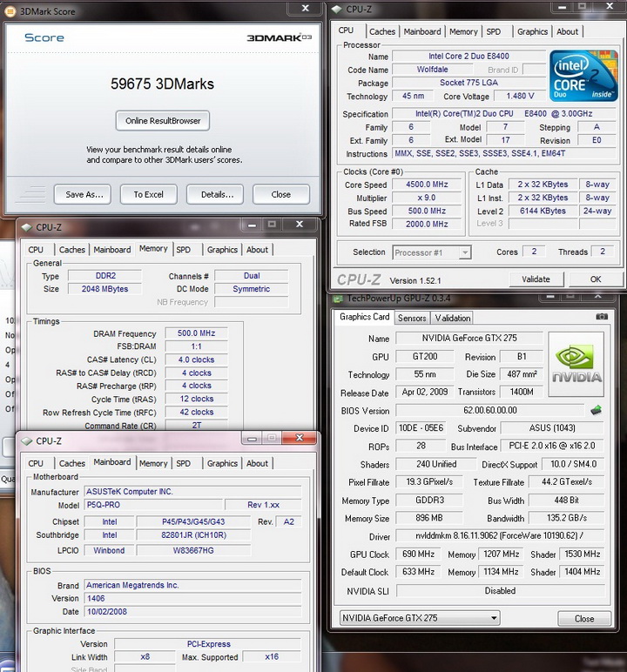Click the motherboard model P5Q-PRO field

click(153, 505)
